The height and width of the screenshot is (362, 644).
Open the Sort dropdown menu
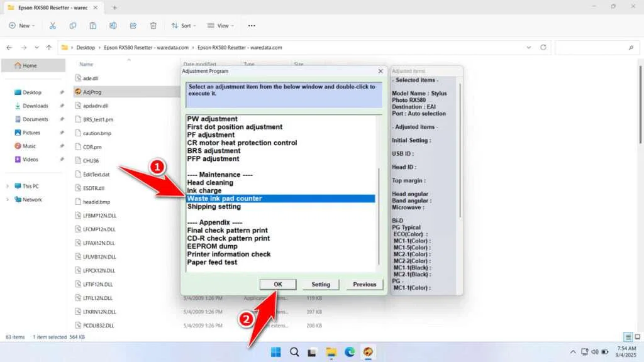coord(184,25)
